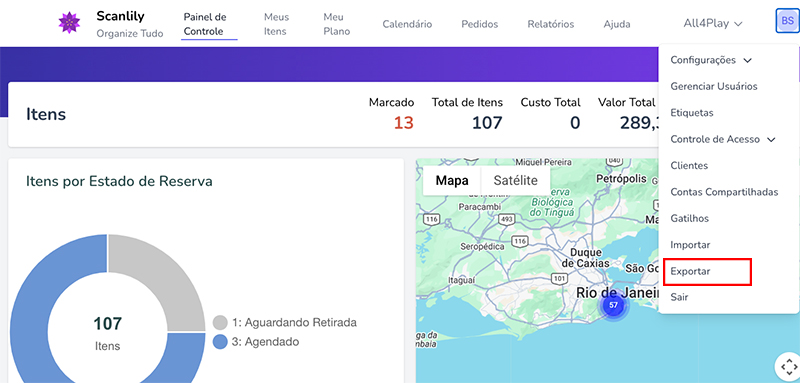The height and width of the screenshot is (383, 800).
Task: Open the All4Play account dropdown
Action: point(712,23)
